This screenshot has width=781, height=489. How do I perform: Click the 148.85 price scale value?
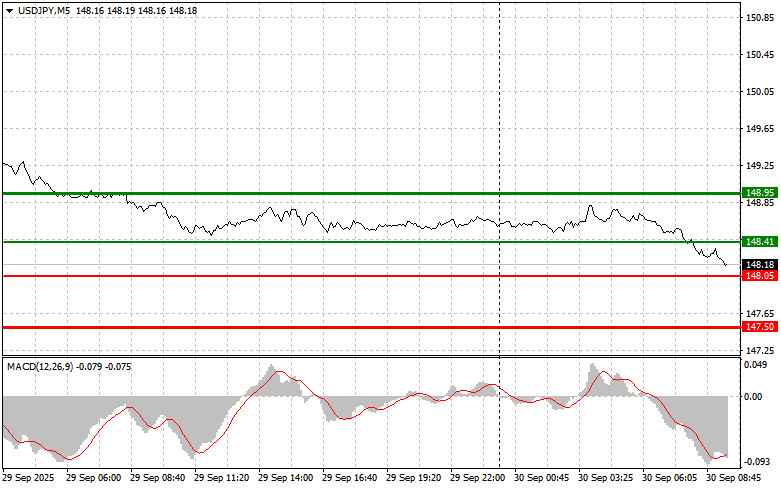(760, 203)
